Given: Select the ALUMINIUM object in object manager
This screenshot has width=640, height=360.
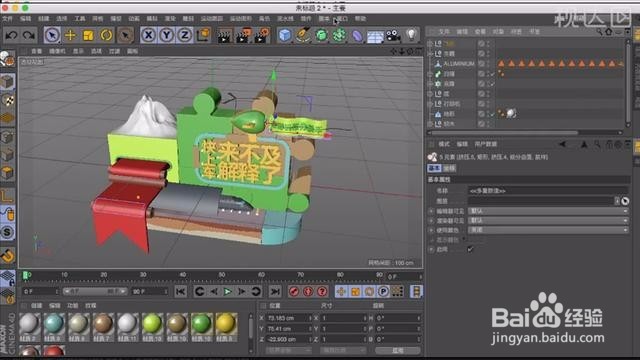Looking at the screenshot, I should tap(459, 64).
